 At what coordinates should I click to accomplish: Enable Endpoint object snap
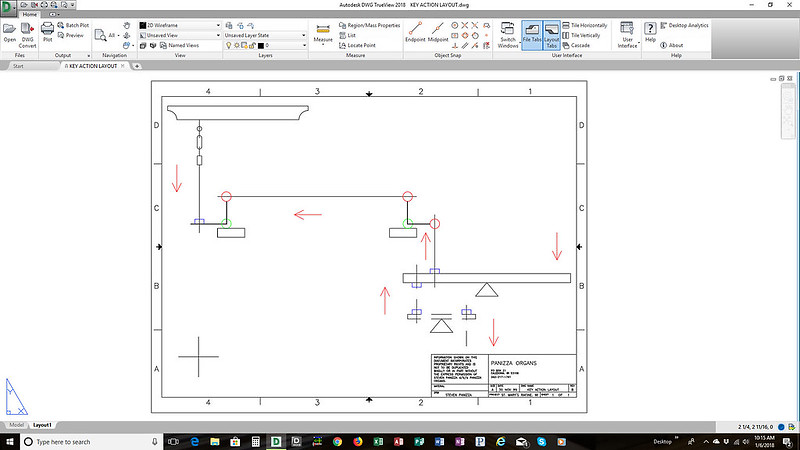(415, 28)
